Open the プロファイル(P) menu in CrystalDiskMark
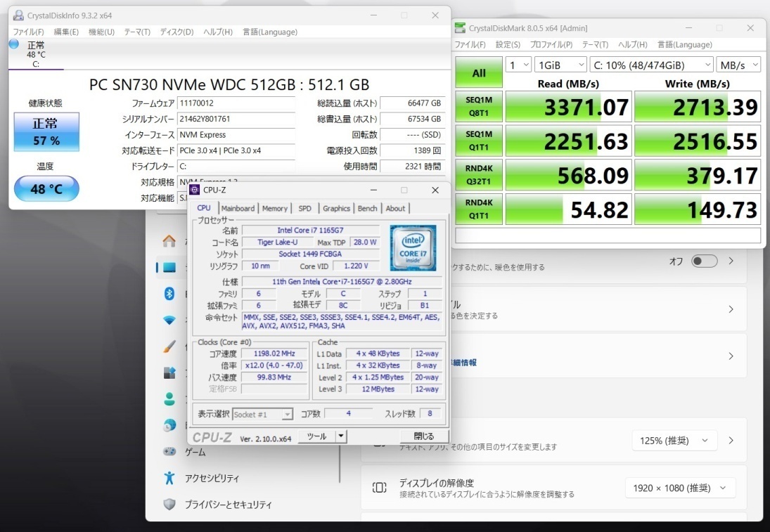 551,45
